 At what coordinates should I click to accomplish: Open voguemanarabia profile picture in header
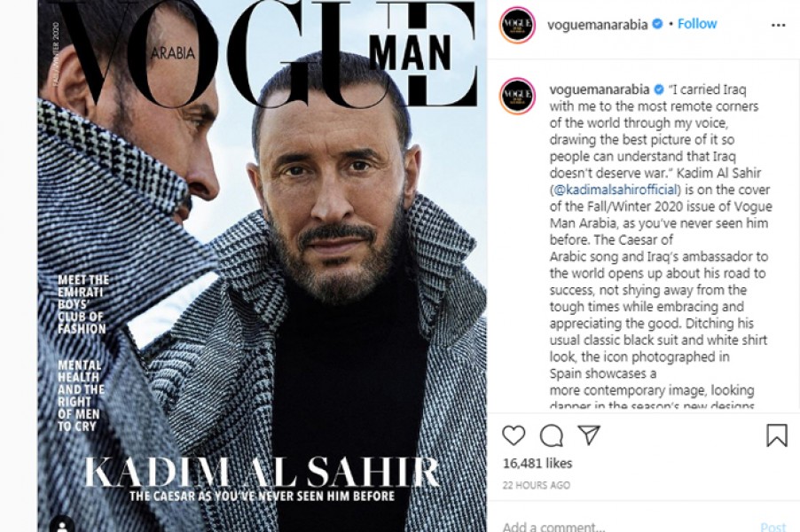517,25
